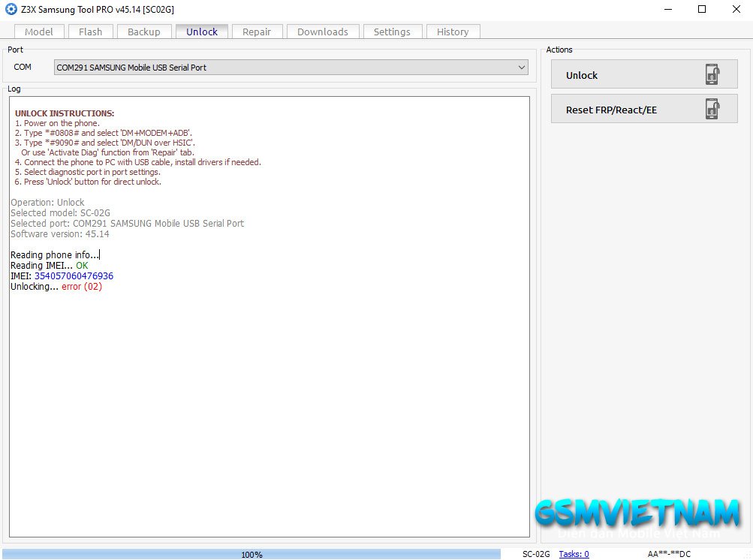Viewport: 753px width, 560px height.
Task: View the History tab
Action: (x=453, y=32)
